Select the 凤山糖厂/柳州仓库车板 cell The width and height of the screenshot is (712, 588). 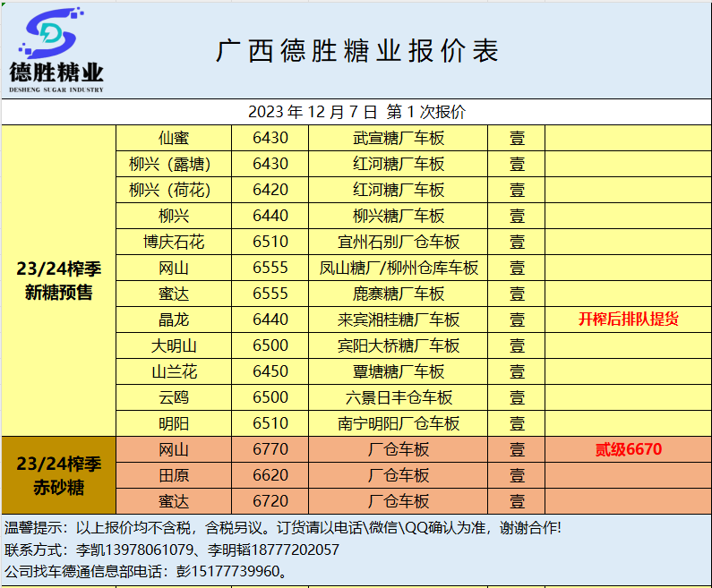(399, 268)
